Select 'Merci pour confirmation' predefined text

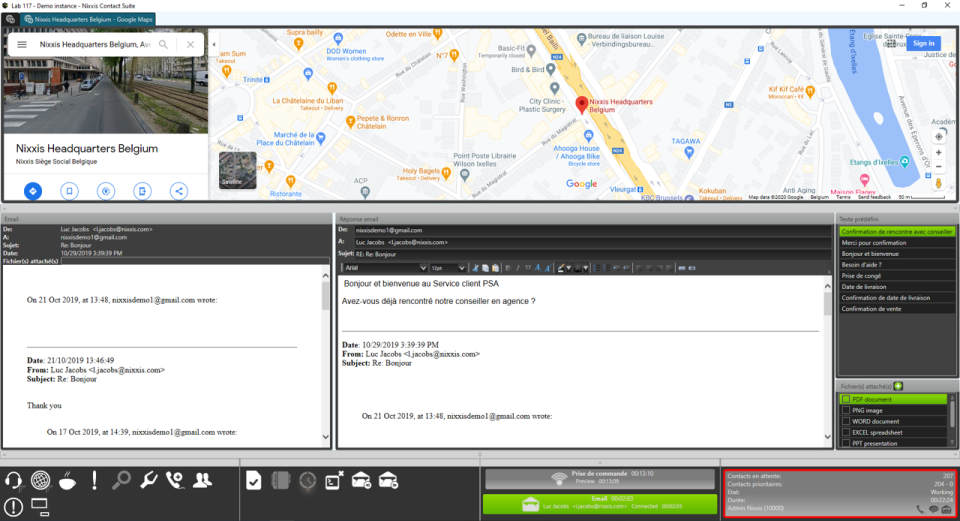pyautogui.click(x=896, y=242)
